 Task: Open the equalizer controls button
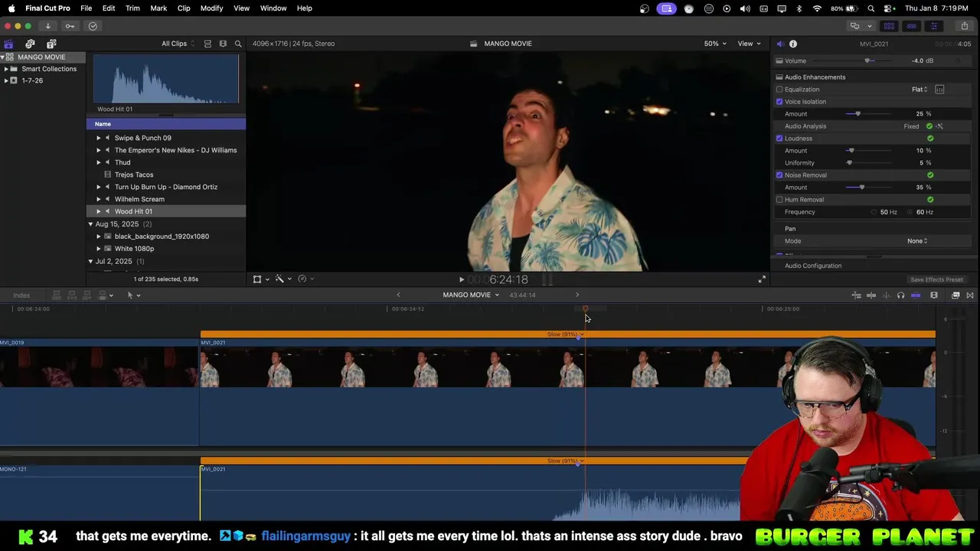pos(939,90)
